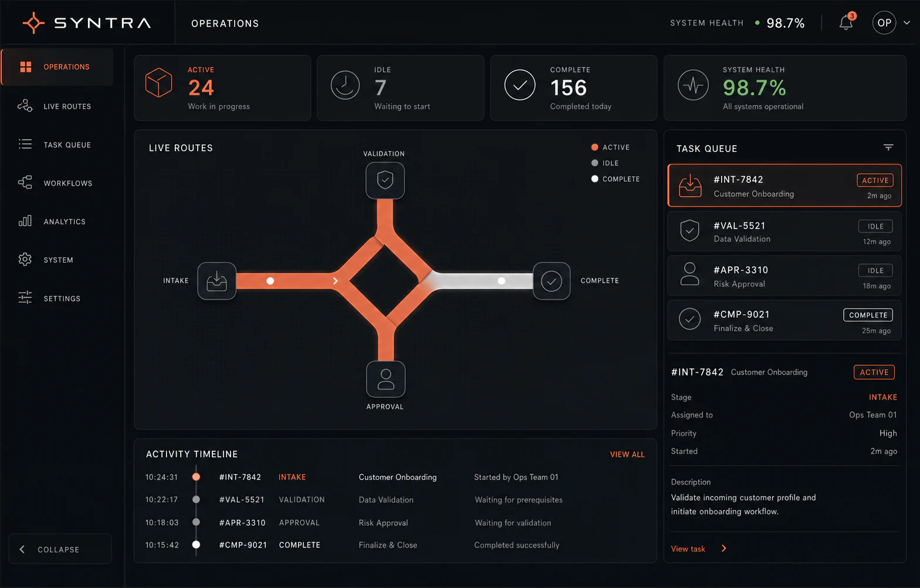920x588 pixels.
Task: Open Workflows from the sidebar
Action: [x=58, y=183]
